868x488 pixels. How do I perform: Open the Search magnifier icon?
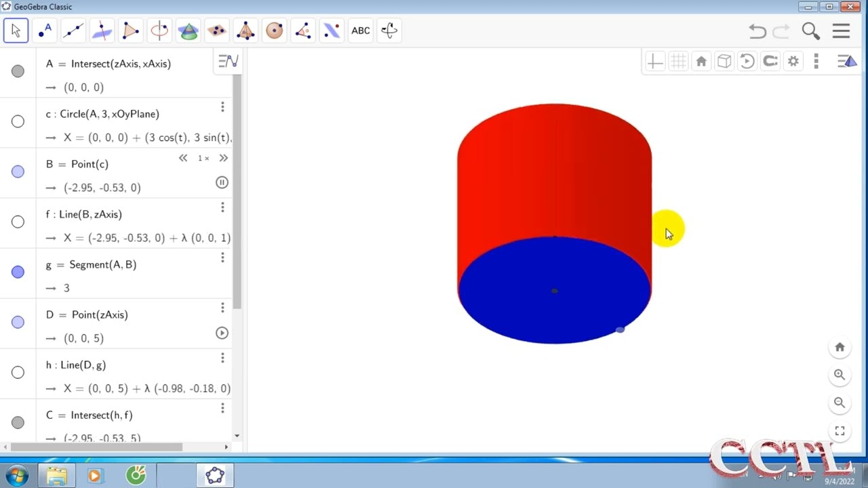coord(811,31)
